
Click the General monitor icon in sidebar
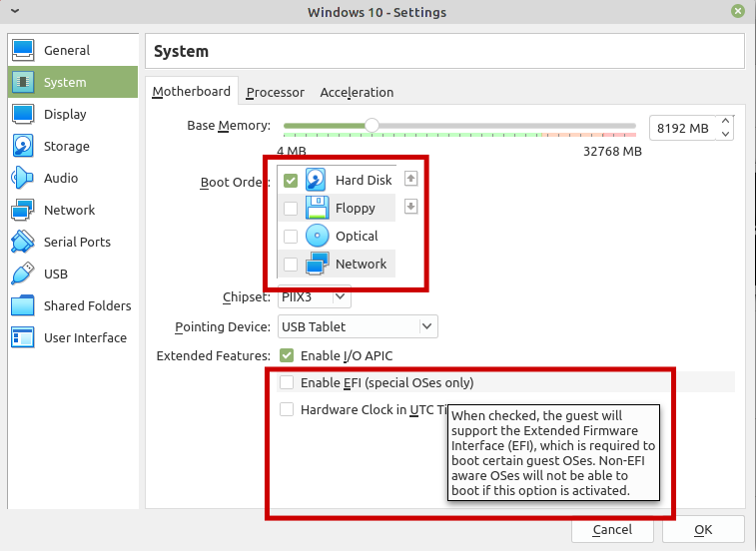point(23,50)
